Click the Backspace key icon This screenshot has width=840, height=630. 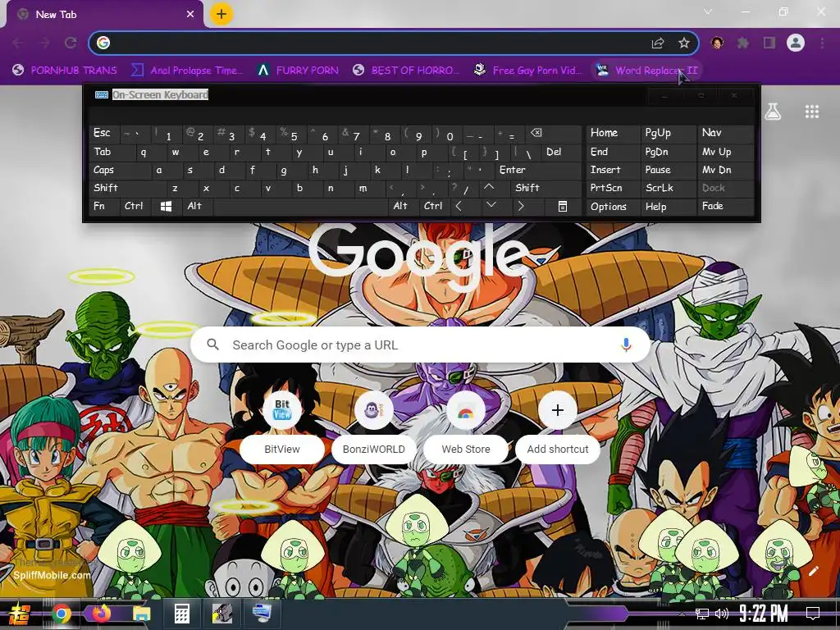[554, 134]
